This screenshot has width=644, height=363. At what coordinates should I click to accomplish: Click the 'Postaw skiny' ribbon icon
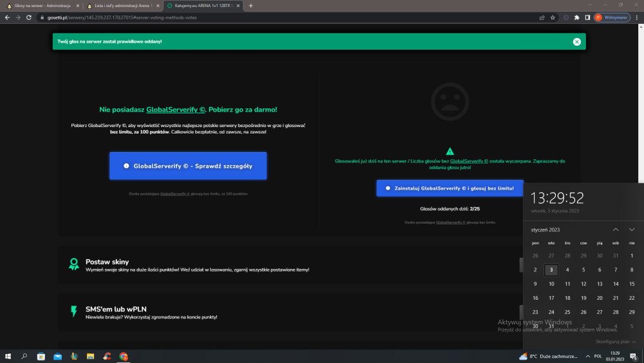tap(74, 264)
